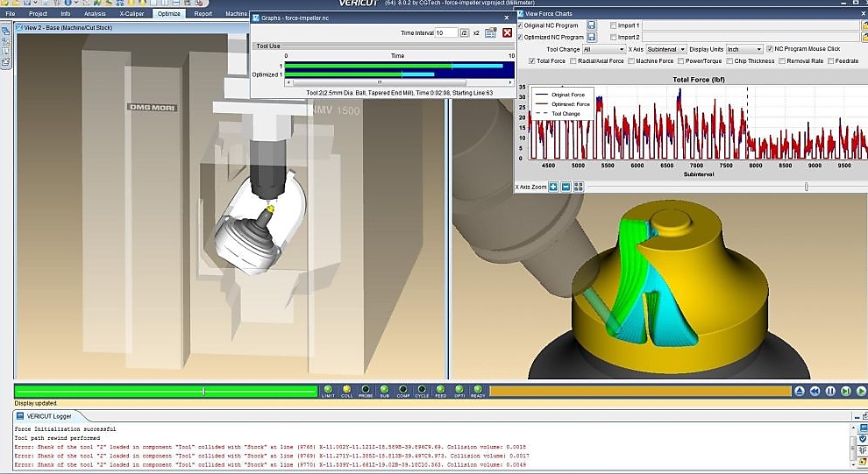The height and width of the screenshot is (474, 868).
Task: Click the X Axis Zoom slider handle
Action: coord(806,187)
